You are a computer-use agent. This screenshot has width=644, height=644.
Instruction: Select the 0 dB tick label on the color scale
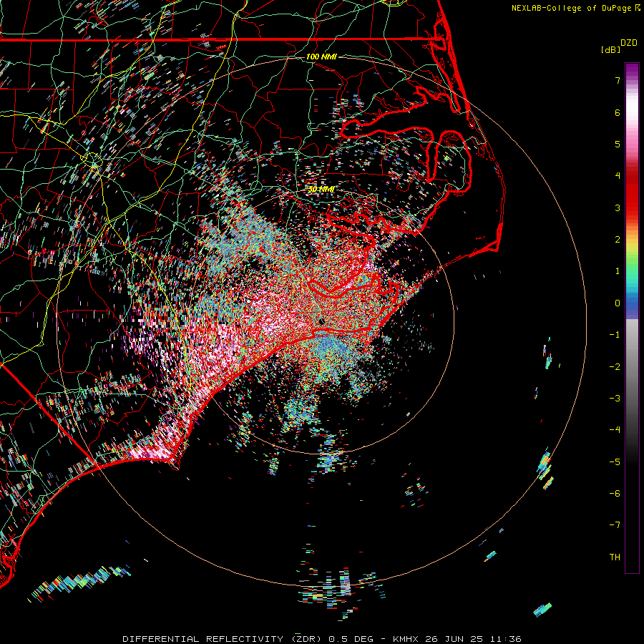pyautogui.click(x=618, y=303)
